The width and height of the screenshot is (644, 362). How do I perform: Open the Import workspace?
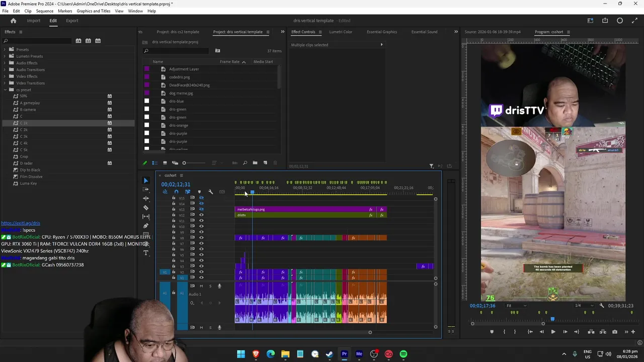[34, 21]
